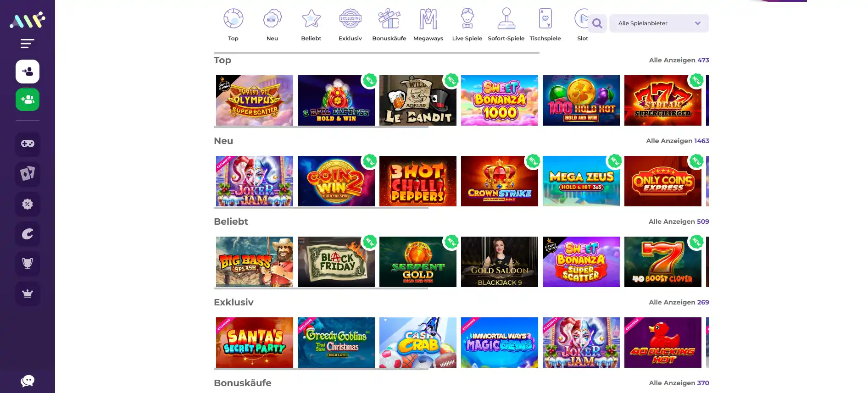Image resolution: width=868 pixels, height=393 pixels.
Task: Click the search magnifier icon
Action: click(597, 23)
